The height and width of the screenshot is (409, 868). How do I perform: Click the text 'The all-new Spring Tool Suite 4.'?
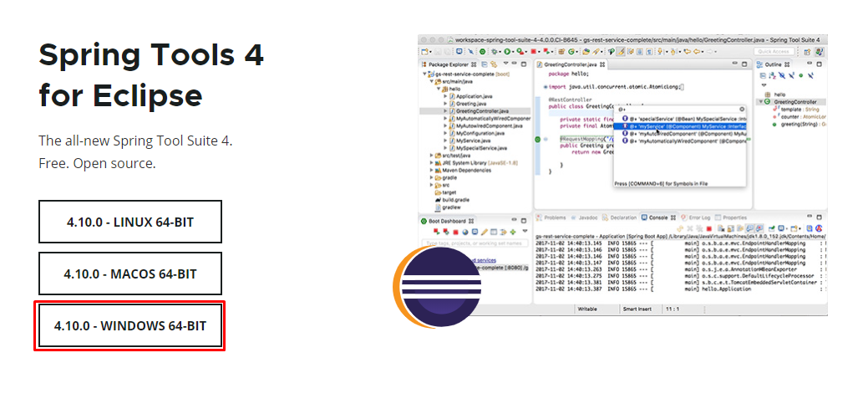(135, 141)
